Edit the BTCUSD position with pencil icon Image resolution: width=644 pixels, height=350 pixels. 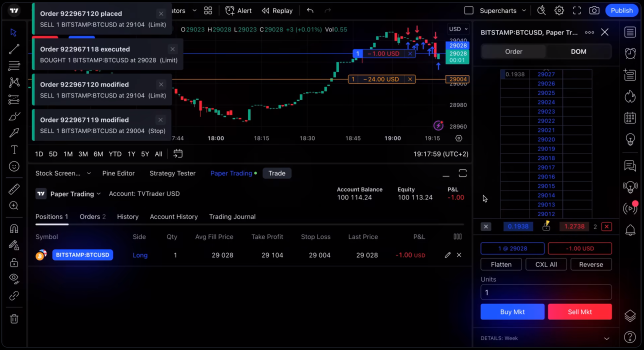(x=447, y=255)
